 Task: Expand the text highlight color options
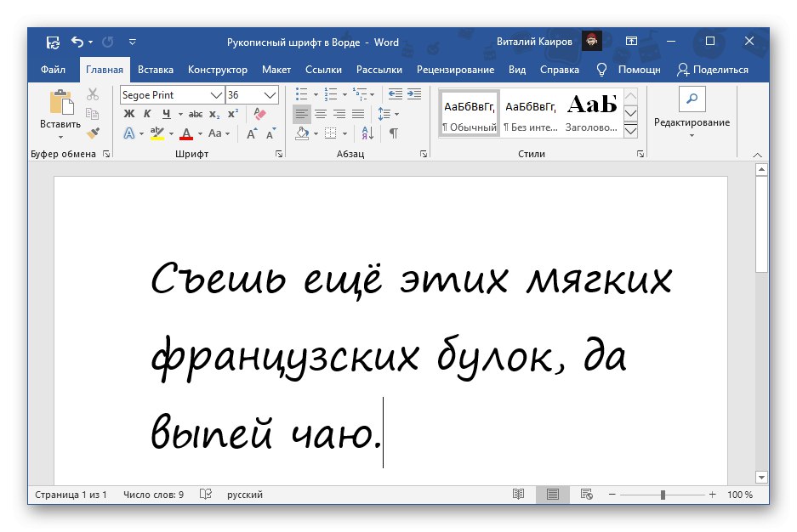(171, 134)
